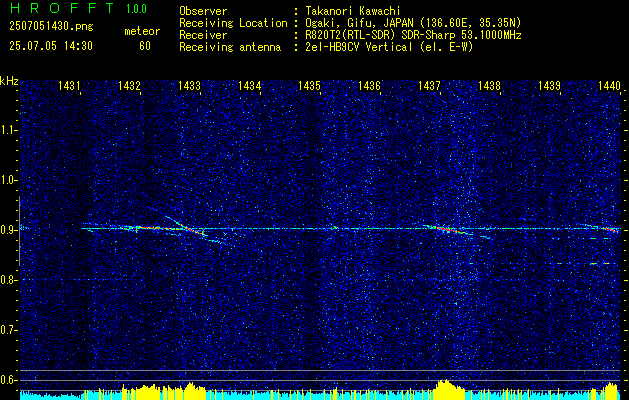Click the 'Receiver' field label
Viewport: 629px width, 400px height.
(203, 35)
